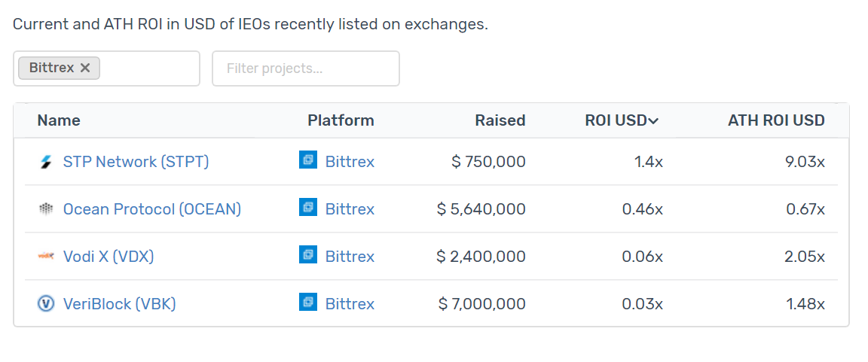Sort by the ROI USD column
This screenshot has width=868, height=362.
pos(621,120)
